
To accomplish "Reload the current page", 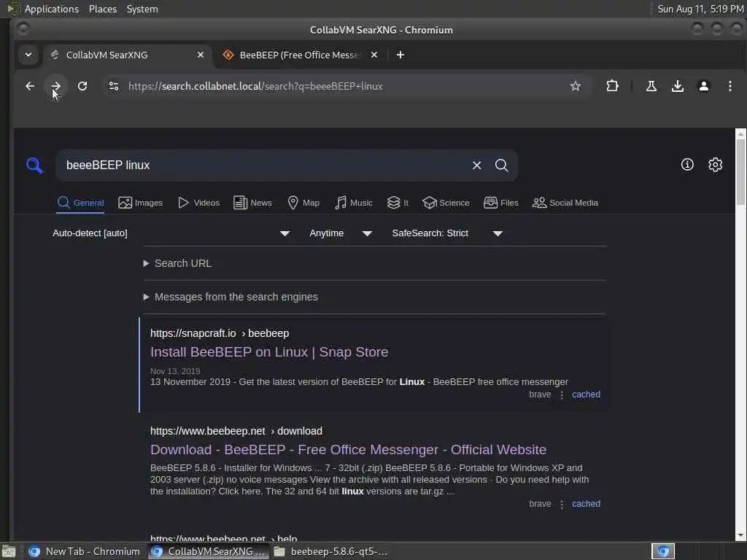I will pos(82,86).
